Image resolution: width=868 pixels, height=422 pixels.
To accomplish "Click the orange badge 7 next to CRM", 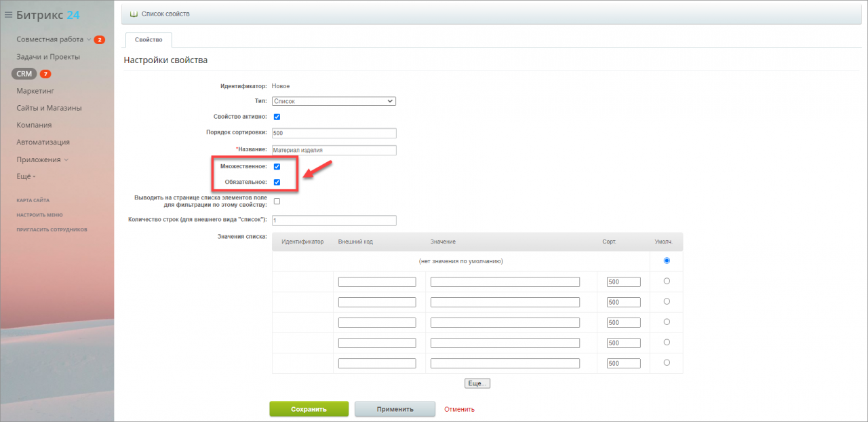I will tap(45, 74).
